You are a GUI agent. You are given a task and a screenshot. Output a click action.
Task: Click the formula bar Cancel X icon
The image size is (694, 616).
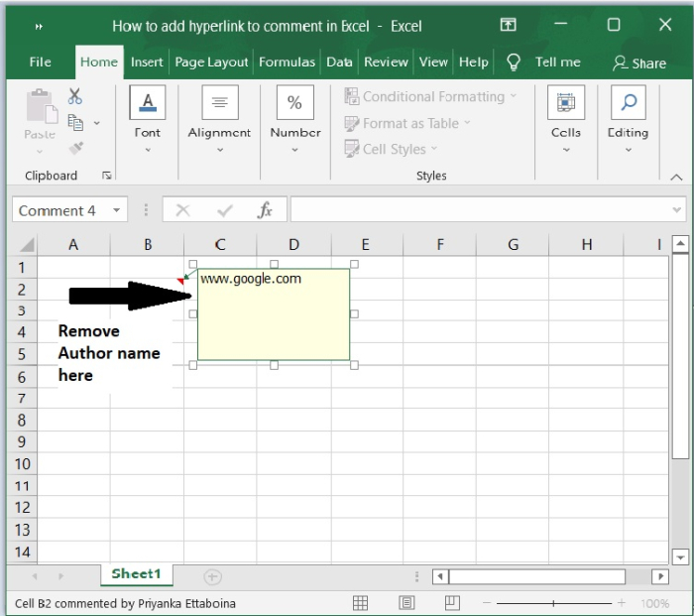(x=182, y=210)
